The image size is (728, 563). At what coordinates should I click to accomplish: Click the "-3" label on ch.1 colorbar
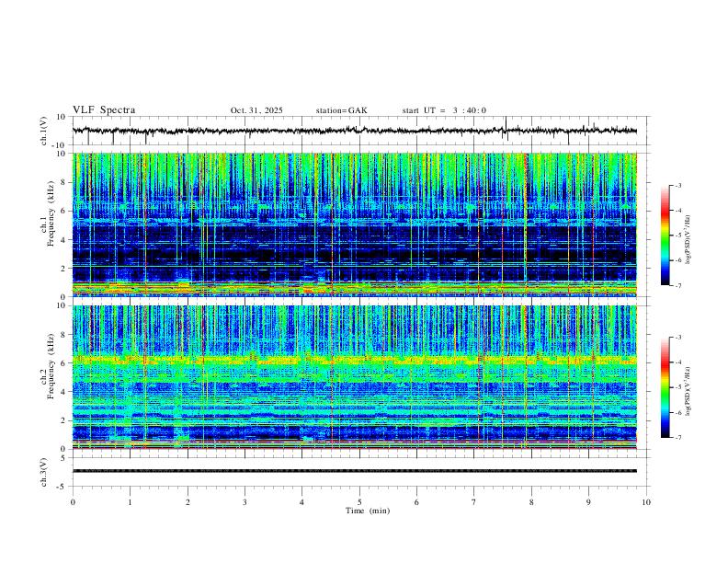coord(678,185)
